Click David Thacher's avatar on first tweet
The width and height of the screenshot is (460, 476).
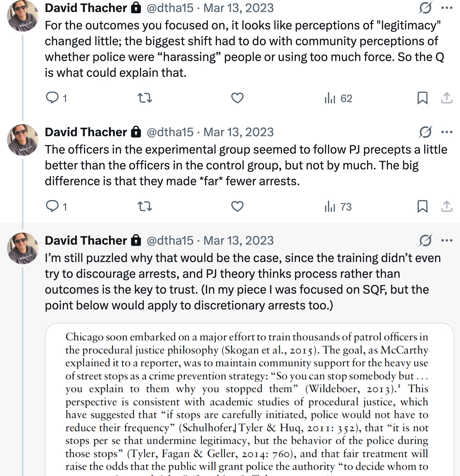point(22,16)
